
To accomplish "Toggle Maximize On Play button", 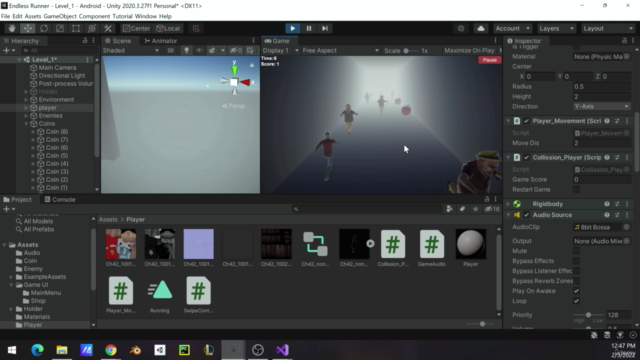I will pyautogui.click(x=469, y=50).
